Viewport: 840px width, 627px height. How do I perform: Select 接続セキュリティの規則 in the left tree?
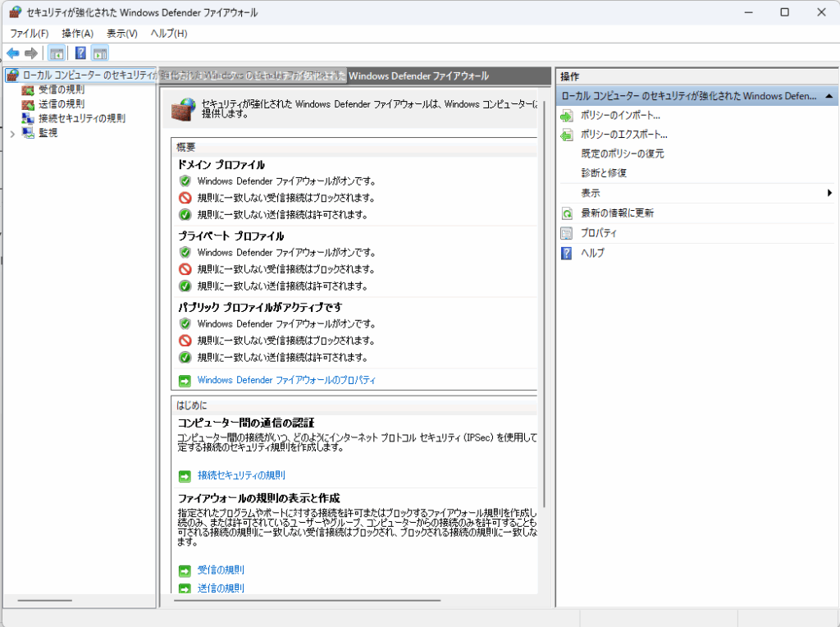click(x=82, y=118)
